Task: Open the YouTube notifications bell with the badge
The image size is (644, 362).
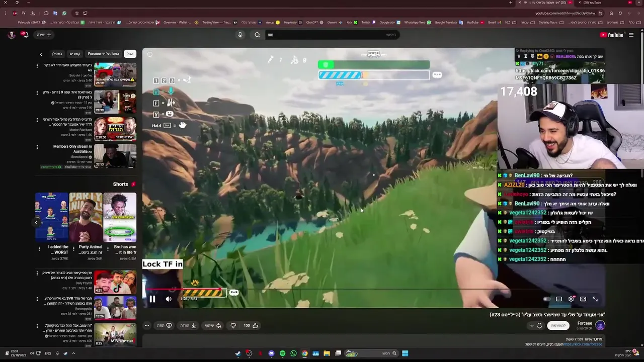Action: (x=24, y=35)
